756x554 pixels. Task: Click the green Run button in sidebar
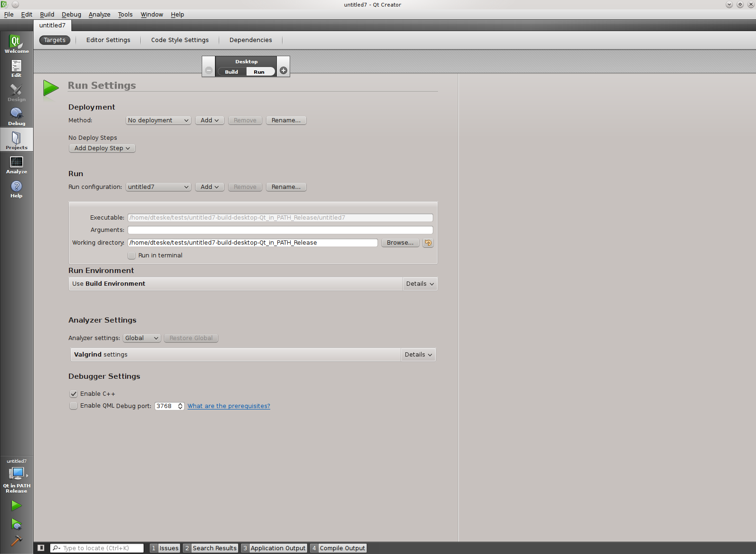[x=17, y=505]
